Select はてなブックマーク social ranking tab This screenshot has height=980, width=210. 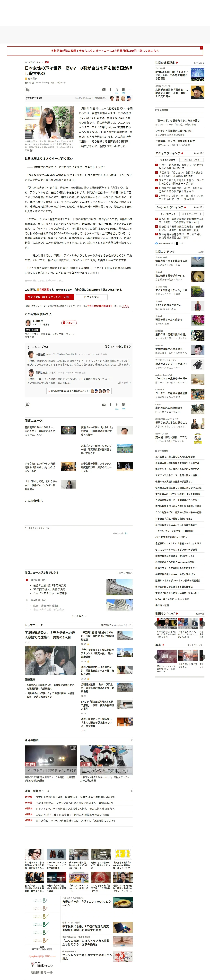click(x=192, y=214)
